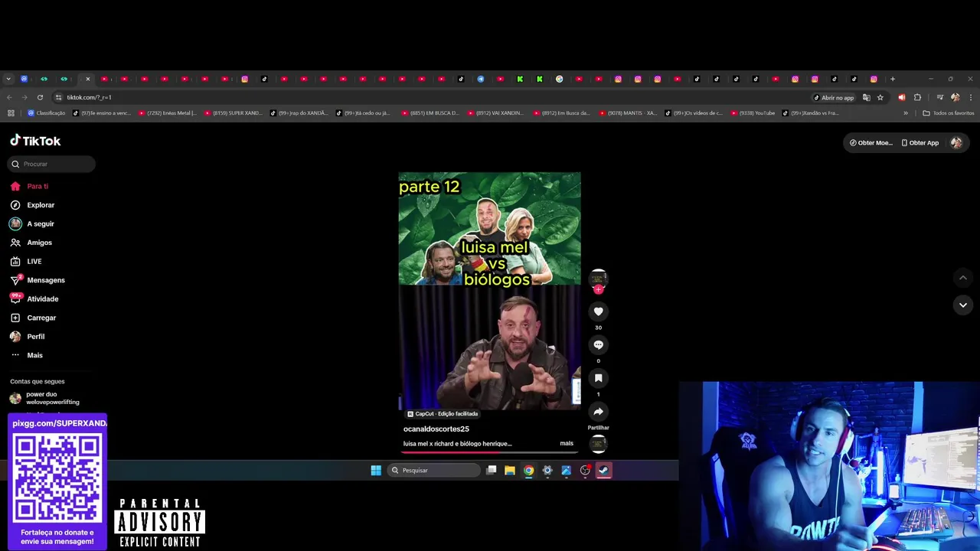This screenshot has width=980, height=551.
Task: Open Steam from the taskbar
Action: coord(604,471)
